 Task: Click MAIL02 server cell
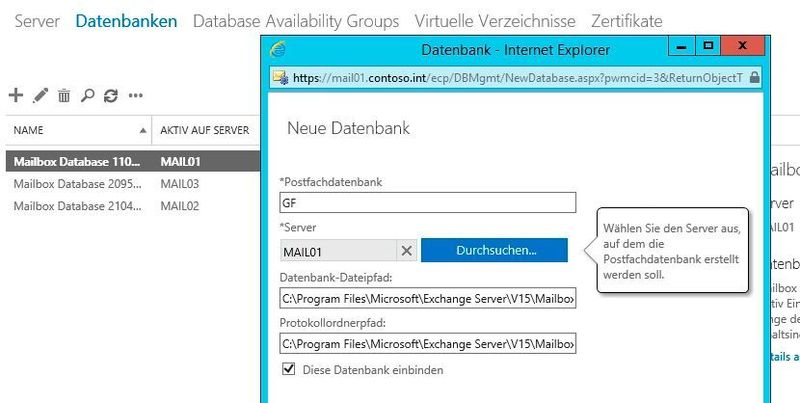coord(180,206)
